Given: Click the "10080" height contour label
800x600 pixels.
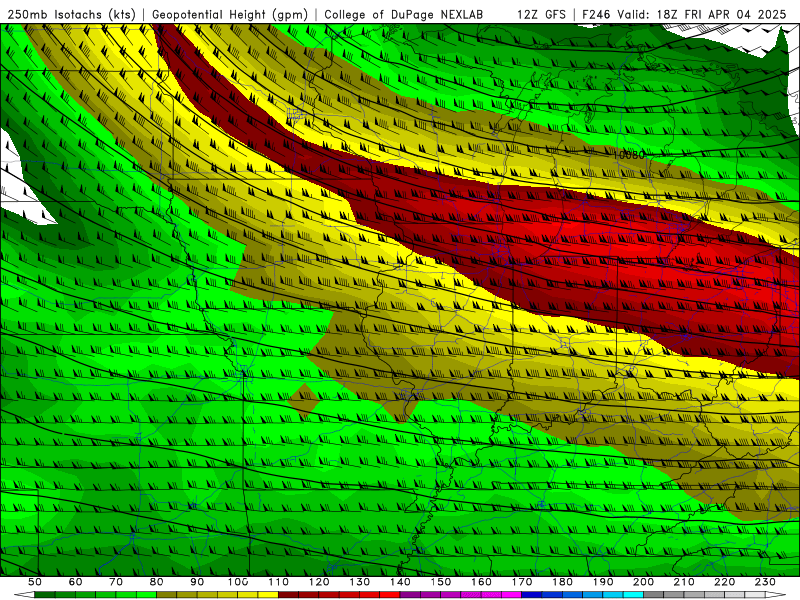Looking at the screenshot, I should (630, 155).
